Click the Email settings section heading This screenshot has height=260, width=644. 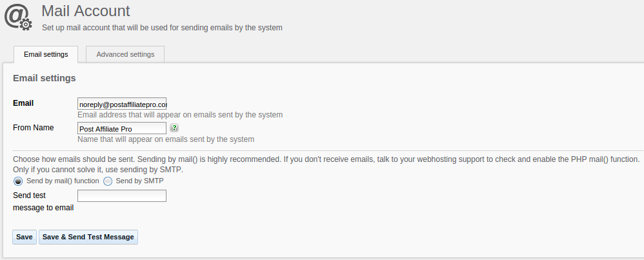point(45,78)
